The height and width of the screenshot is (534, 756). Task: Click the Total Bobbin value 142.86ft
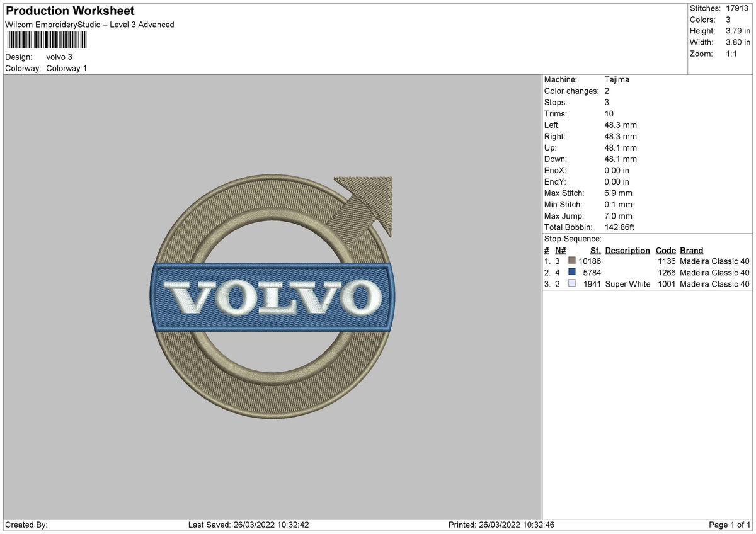619,227
